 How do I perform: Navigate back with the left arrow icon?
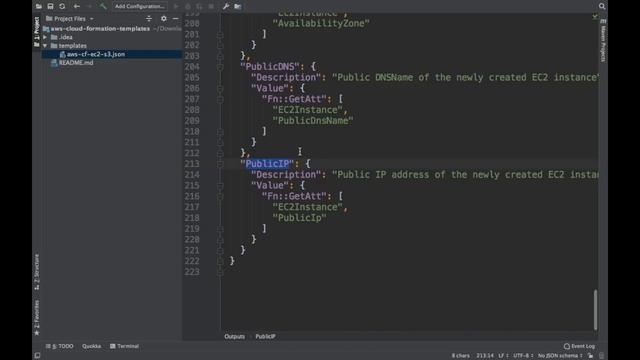pyautogui.click(x=76, y=6)
